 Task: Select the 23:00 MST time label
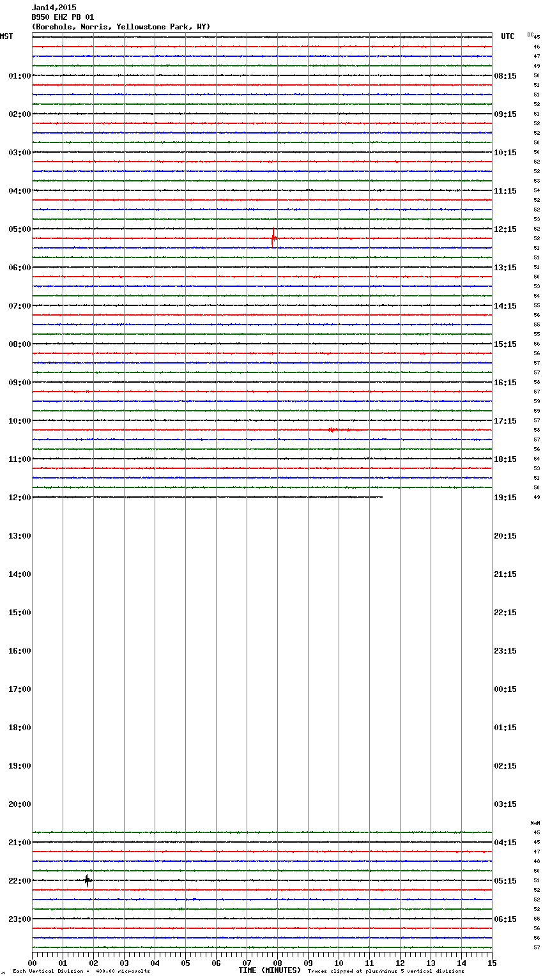tap(20, 919)
